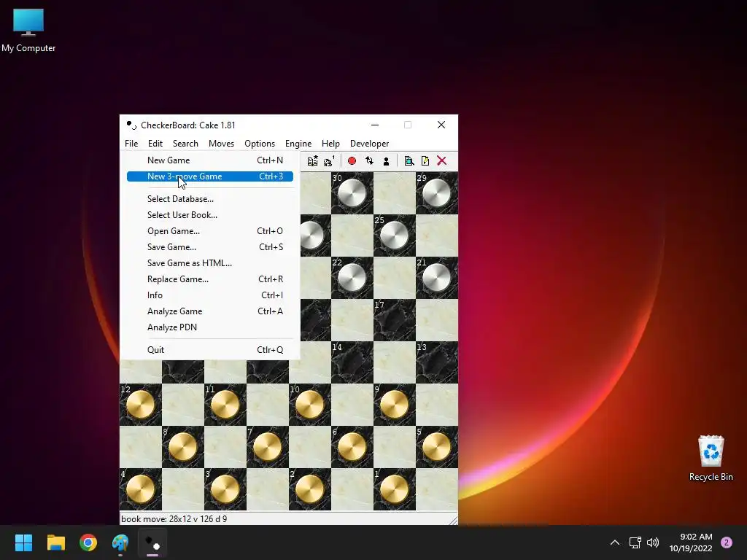
Task: Click Quit in the File menu
Action: [209, 350]
